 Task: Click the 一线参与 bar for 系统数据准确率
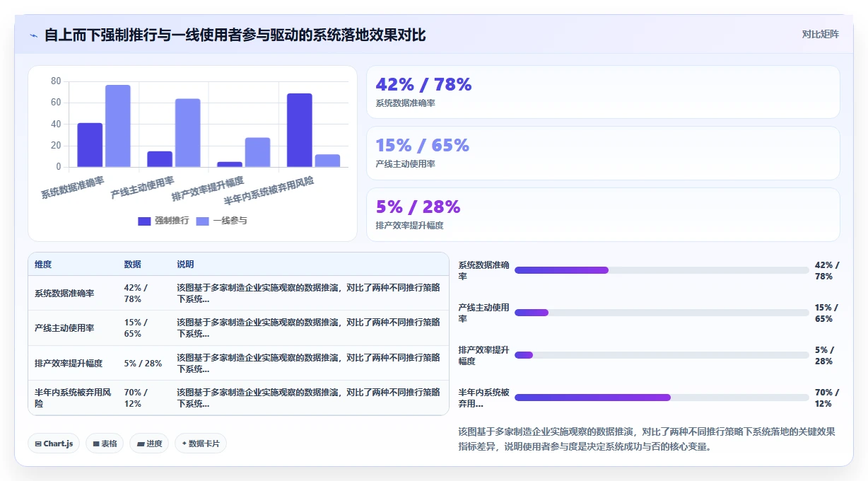(x=118, y=126)
